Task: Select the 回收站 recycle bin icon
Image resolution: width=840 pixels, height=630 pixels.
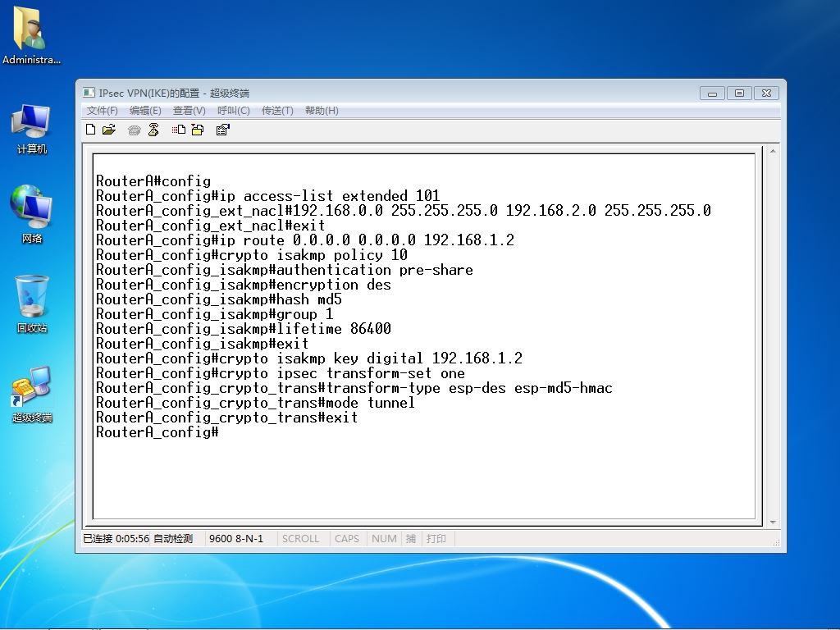Action: pos(32,304)
